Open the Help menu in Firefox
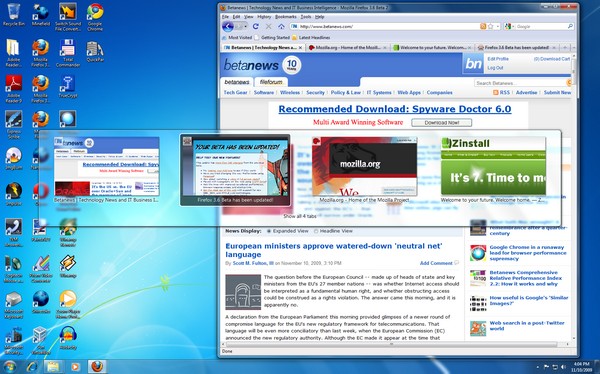Screen dimensions: 600x374 point(320,17)
